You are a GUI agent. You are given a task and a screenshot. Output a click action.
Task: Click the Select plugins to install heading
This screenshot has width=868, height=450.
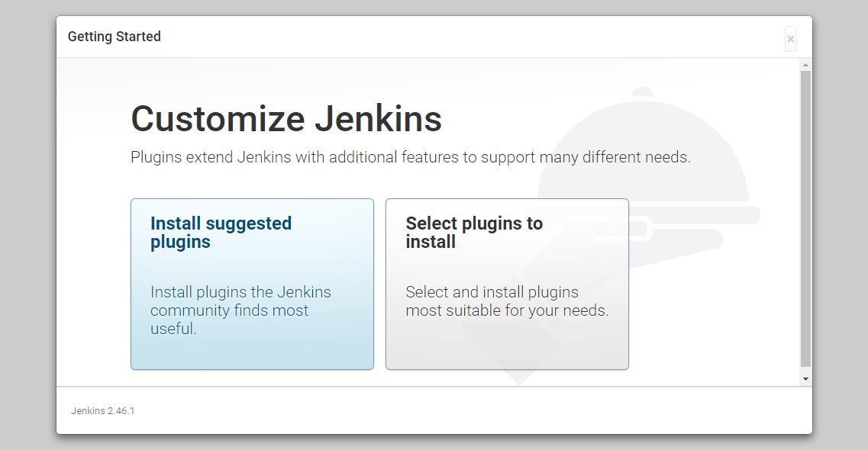[473, 233]
